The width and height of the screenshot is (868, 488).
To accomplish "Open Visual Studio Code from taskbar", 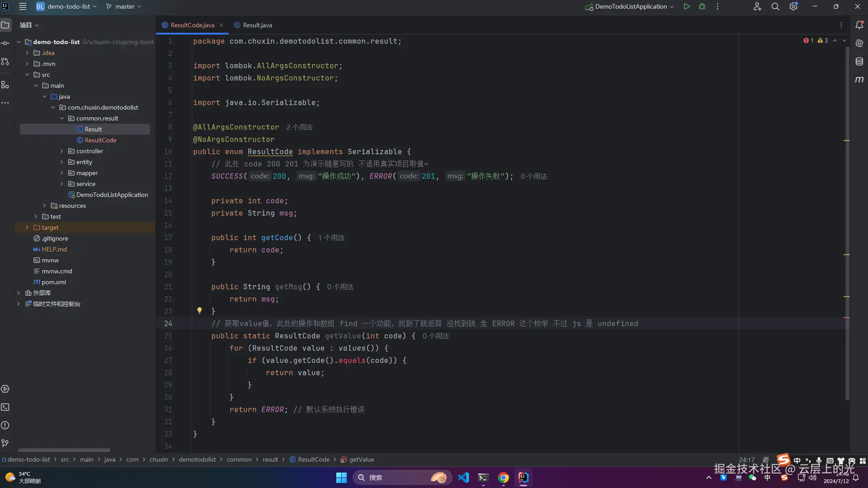I will (464, 478).
